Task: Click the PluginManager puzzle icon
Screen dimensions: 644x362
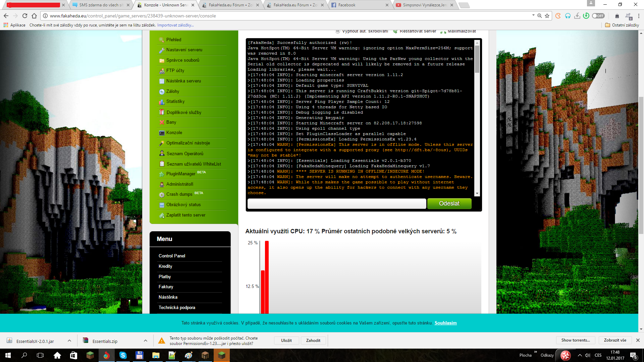Action: pos(162,174)
